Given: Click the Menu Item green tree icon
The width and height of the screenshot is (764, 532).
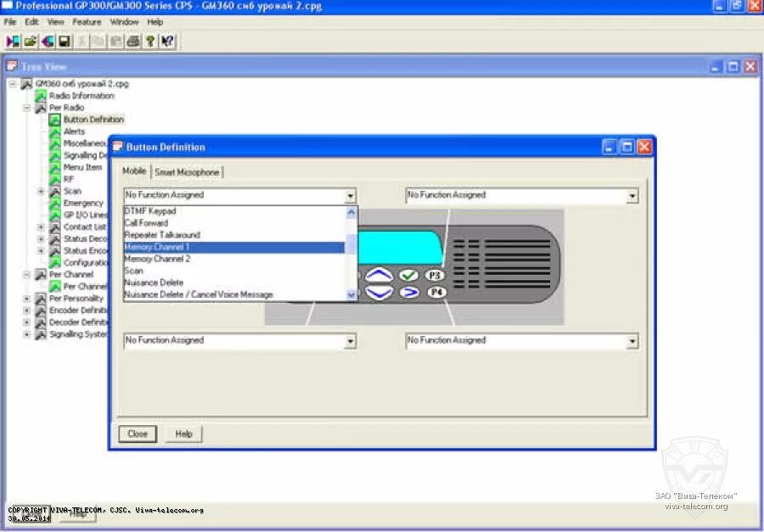Looking at the screenshot, I should (x=55, y=168).
